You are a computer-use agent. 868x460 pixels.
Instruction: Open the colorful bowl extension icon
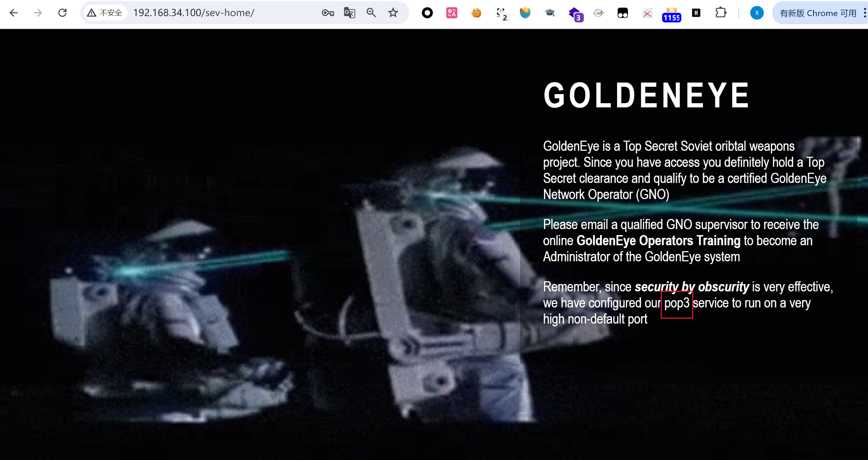[525, 13]
